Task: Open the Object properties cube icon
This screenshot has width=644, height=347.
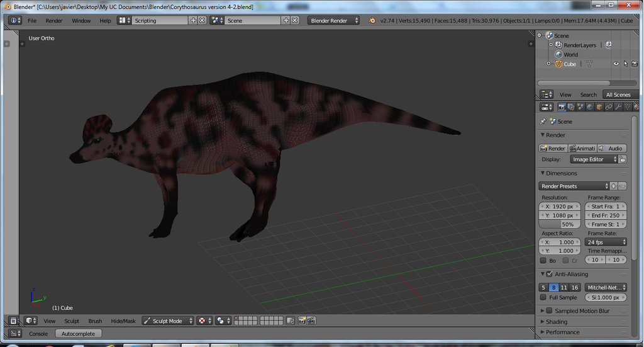Action: pyautogui.click(x=599, y=107)
